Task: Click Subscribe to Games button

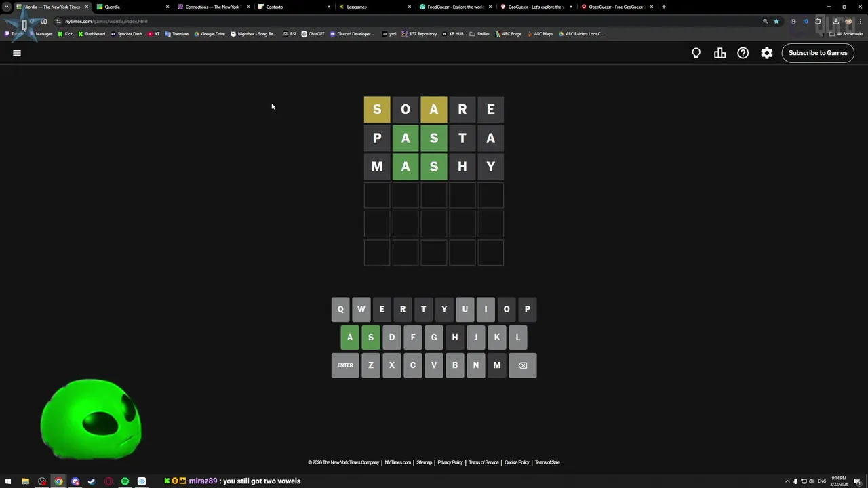Action: point(818,53)
